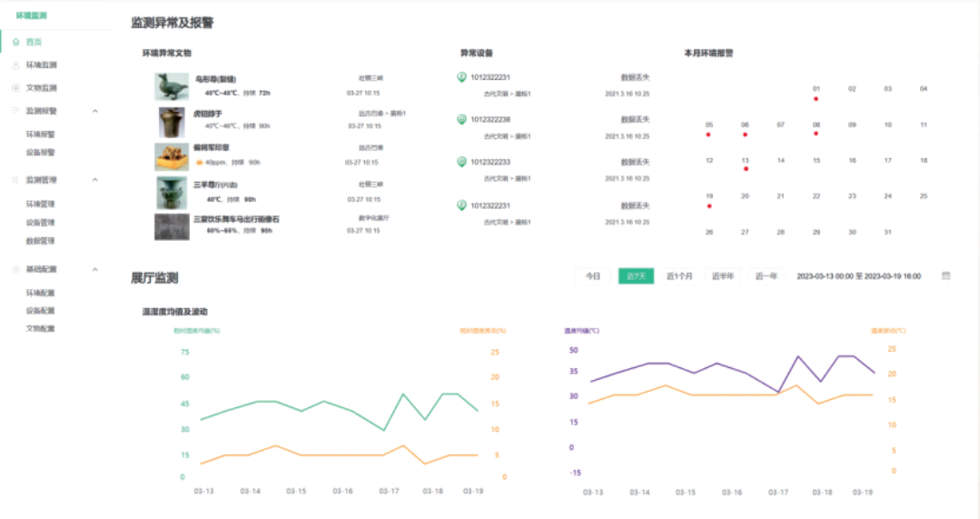
Task: Open 环境管理 submenu item
Action: pos(41,205)
